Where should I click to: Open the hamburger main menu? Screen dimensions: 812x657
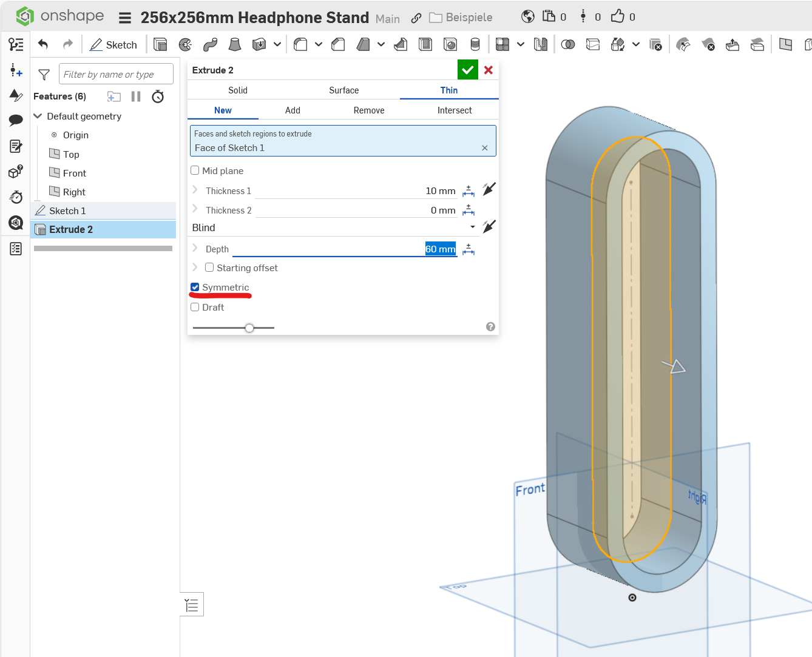[x=125, y=18]
